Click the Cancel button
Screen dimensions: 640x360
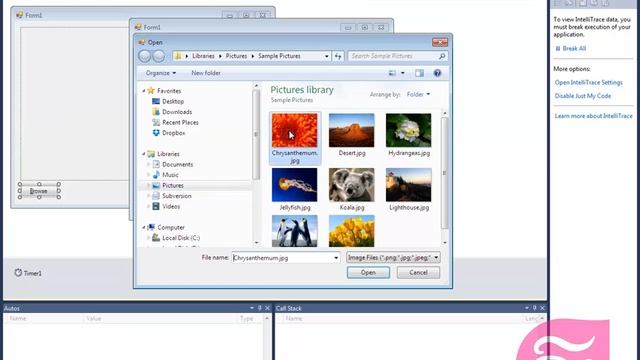(418, 273)
